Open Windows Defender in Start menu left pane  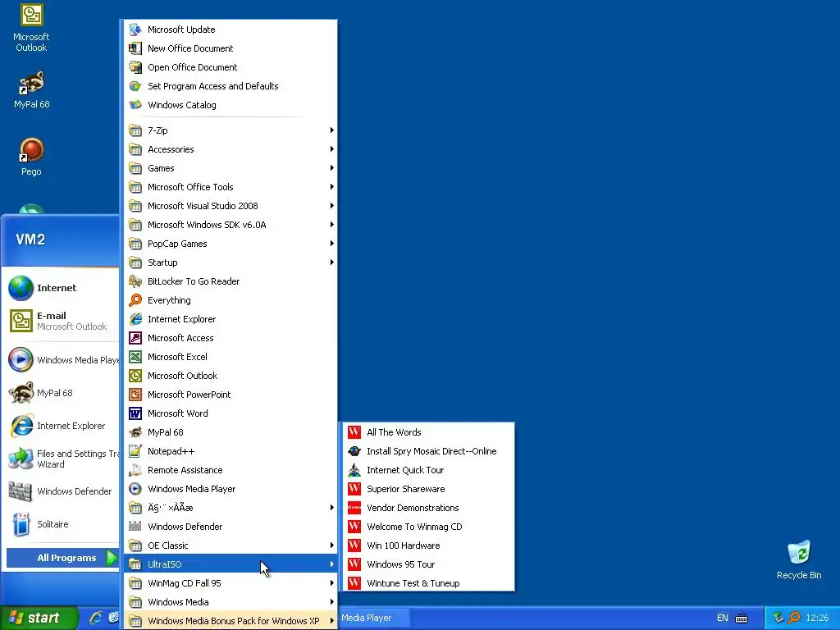click(x=62, y=492)
